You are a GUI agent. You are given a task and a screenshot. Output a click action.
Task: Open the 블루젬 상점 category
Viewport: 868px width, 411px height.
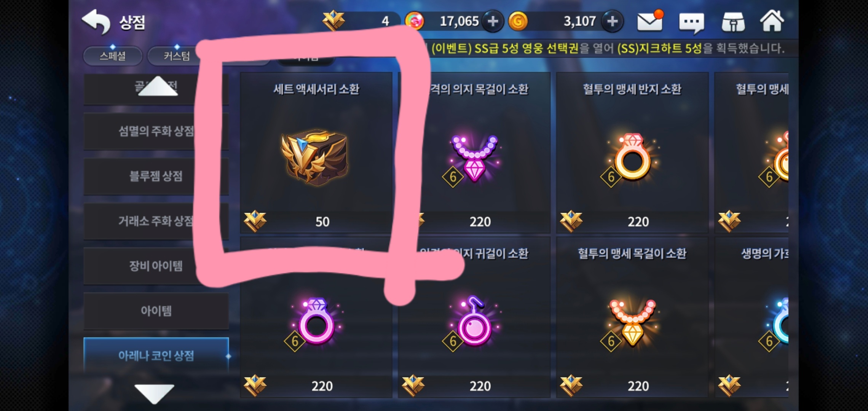[156, 176]
